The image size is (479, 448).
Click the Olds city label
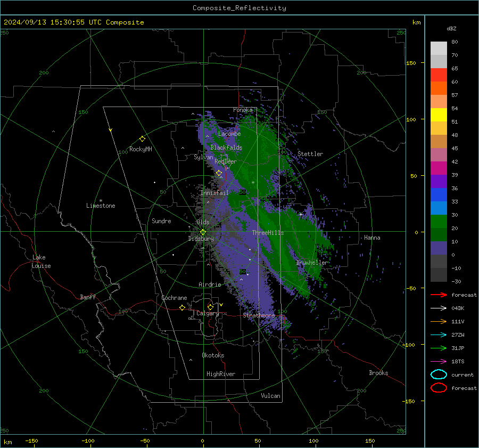coord(203,222)
